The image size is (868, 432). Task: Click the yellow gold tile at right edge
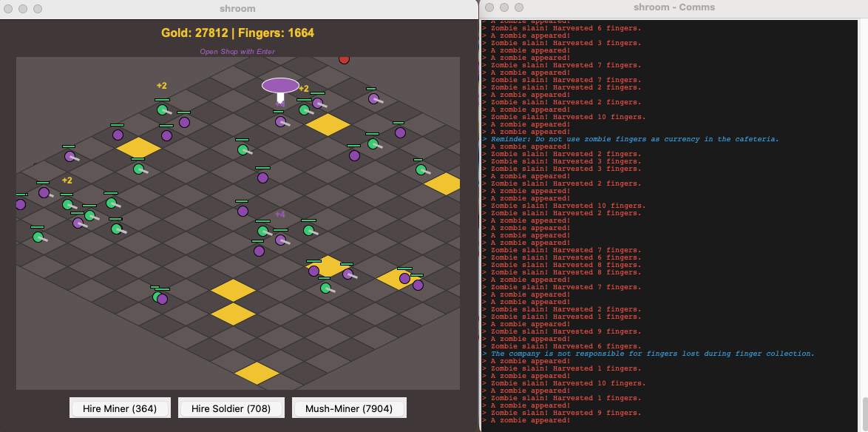click(444, 183)
